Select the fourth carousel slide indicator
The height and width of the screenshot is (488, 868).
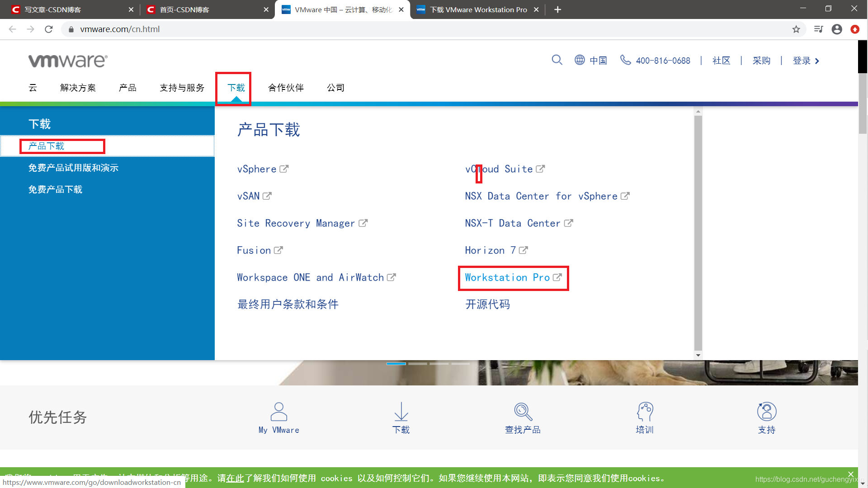[460, 364]
